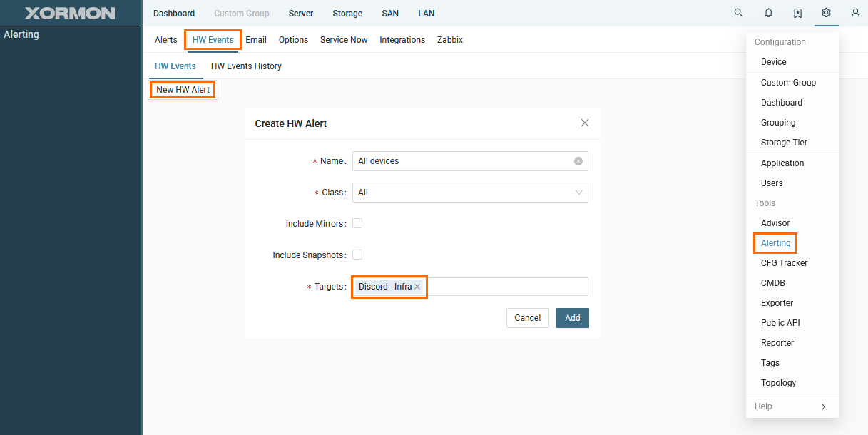This screenshot has width=868, height=435.
Task: Open the Server menu in the top navigation
Action: click(x=301, y=14)
